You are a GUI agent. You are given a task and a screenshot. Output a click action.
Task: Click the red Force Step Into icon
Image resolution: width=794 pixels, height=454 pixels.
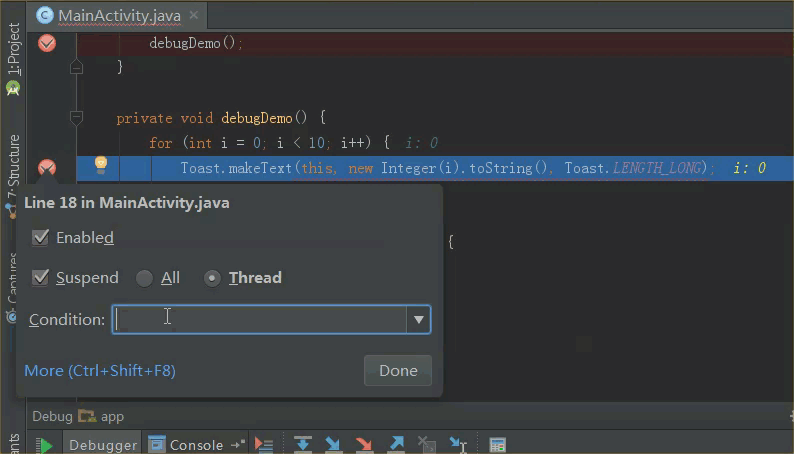364,444
